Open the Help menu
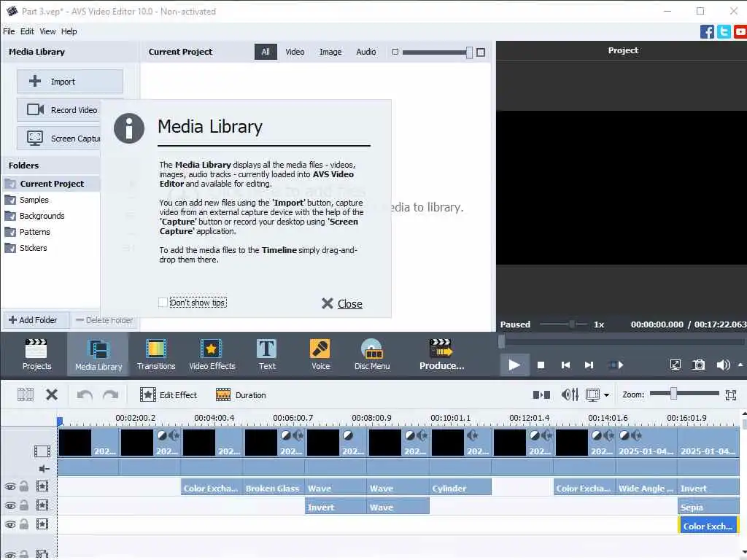The width and height of the screenshot is (747, 560). (x=69, y=31)
